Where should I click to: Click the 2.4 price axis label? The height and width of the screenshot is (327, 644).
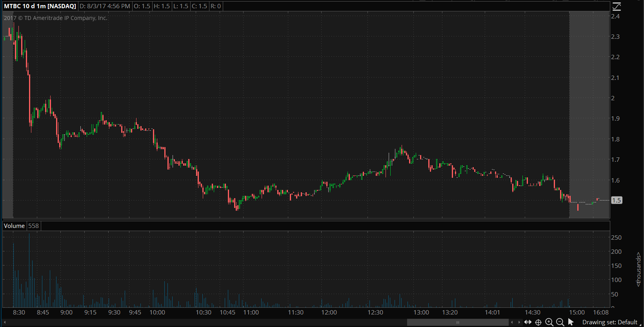coord(615,16)
